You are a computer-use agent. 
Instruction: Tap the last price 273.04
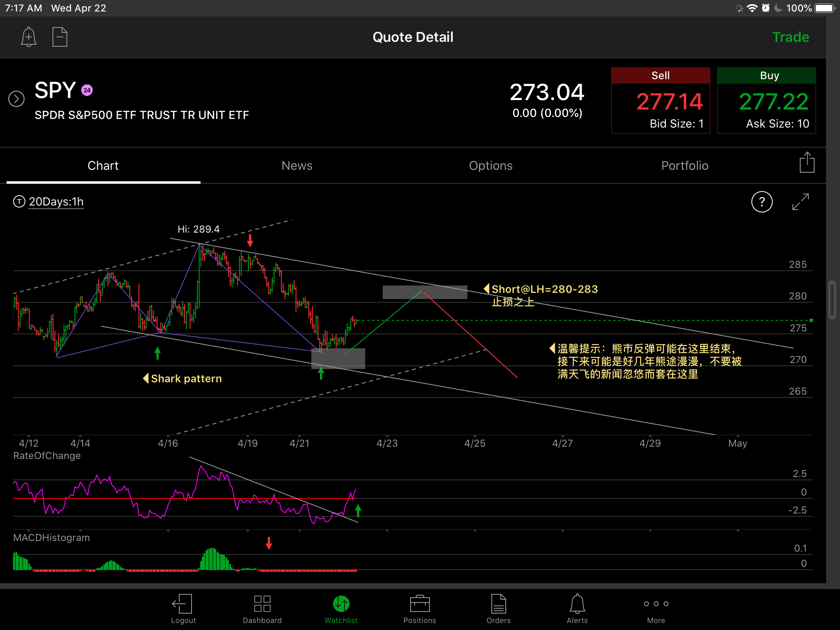pyautogui.click(x=547, y=92)
